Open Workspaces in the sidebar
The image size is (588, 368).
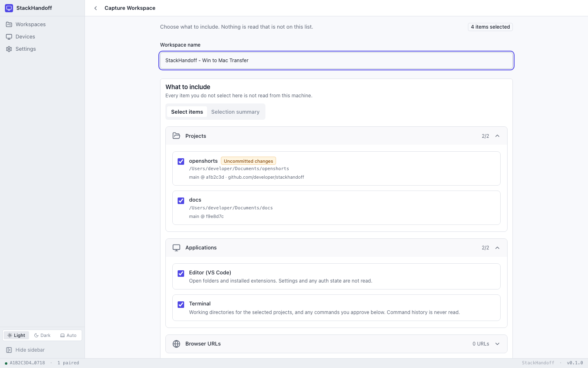click(x=42, y=25)
